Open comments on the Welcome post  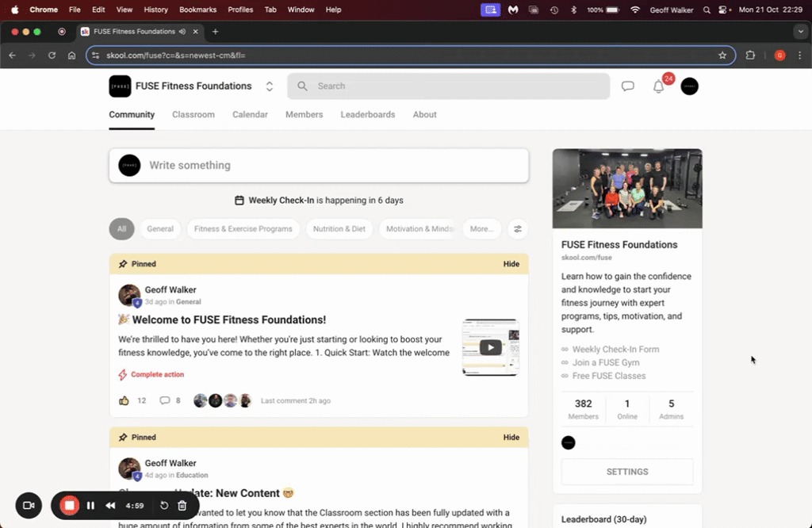click(165, 400)
